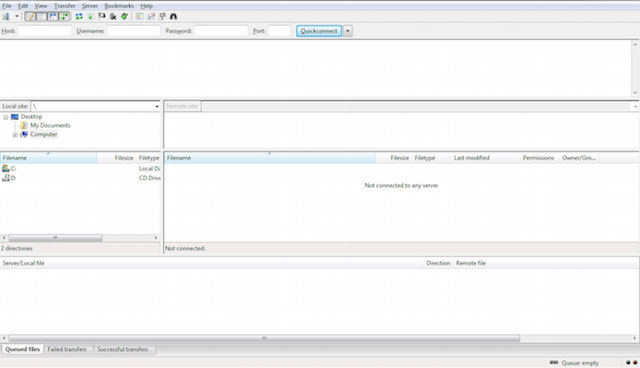Open the Bookmarks menu
Image resolution: width=640 pixels, height=368 pixels.
click(119, 6)
